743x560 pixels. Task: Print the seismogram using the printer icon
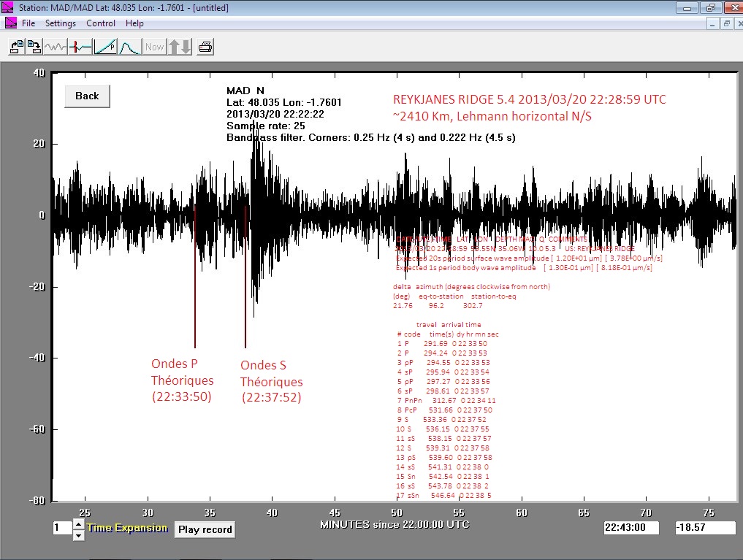click(x=205, y=47)
